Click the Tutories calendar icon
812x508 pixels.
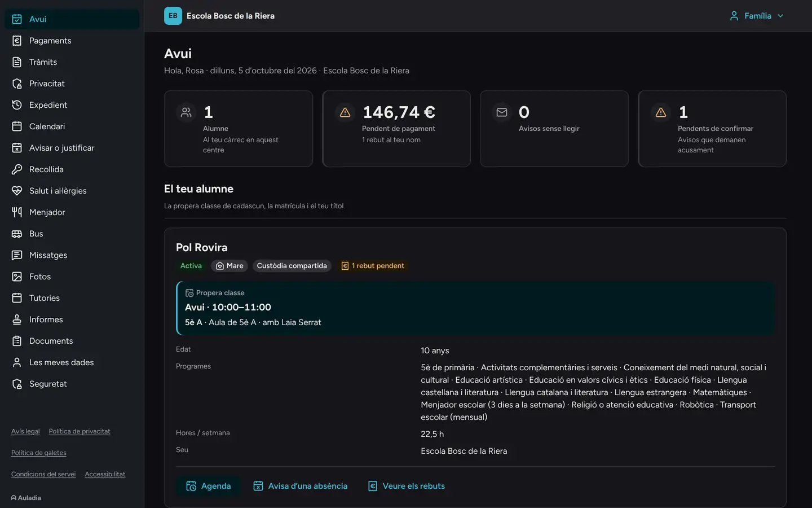click(x=17, y=298)
